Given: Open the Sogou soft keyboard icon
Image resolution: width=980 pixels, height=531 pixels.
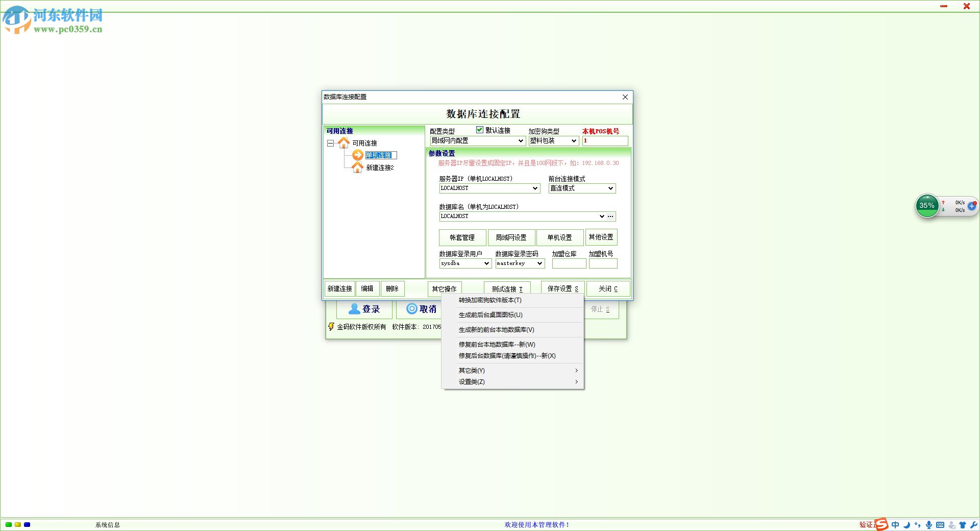Looking at the screenshot, I should pos(941,524).
